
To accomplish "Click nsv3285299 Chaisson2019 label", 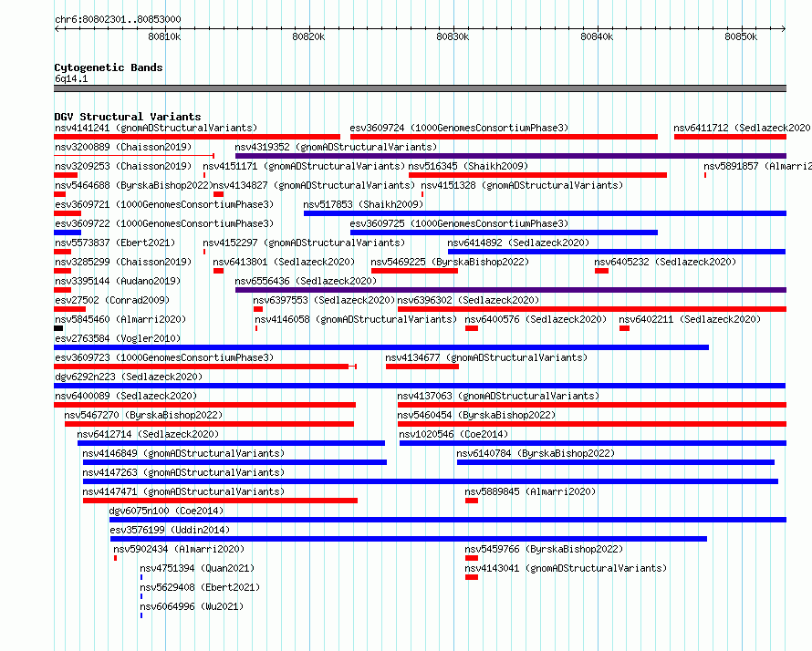I will point(123,262).
